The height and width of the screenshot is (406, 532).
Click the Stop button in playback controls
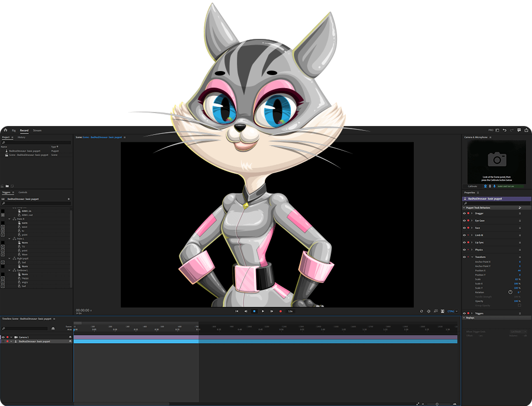coord(254,311)
